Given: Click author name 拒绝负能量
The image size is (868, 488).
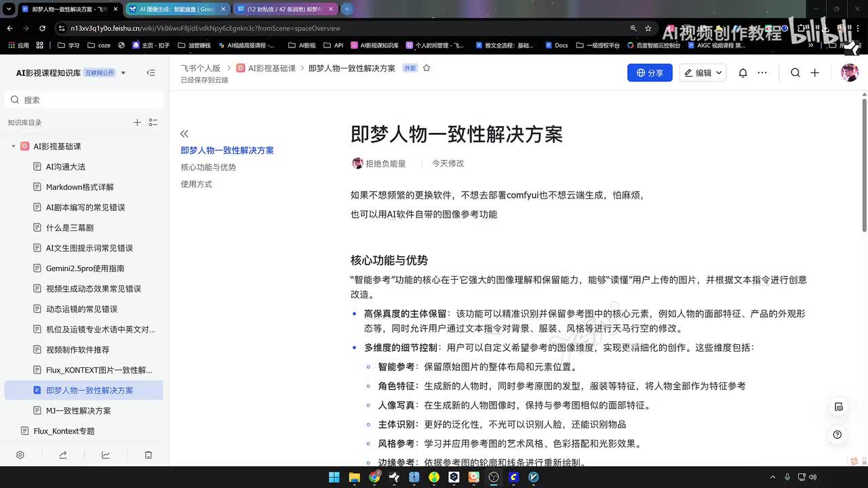Looking at the screenshot, I should [x=386, y=163].
